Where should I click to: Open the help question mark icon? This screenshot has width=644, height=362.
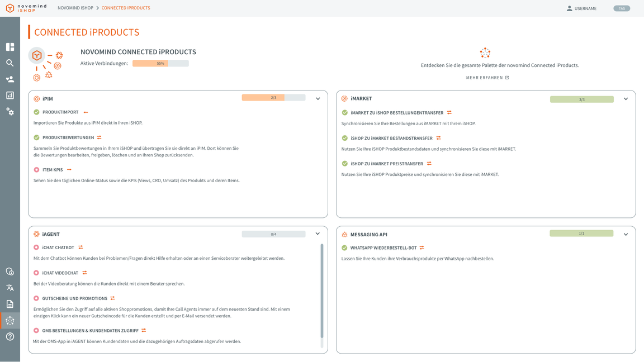coord(10,336)
